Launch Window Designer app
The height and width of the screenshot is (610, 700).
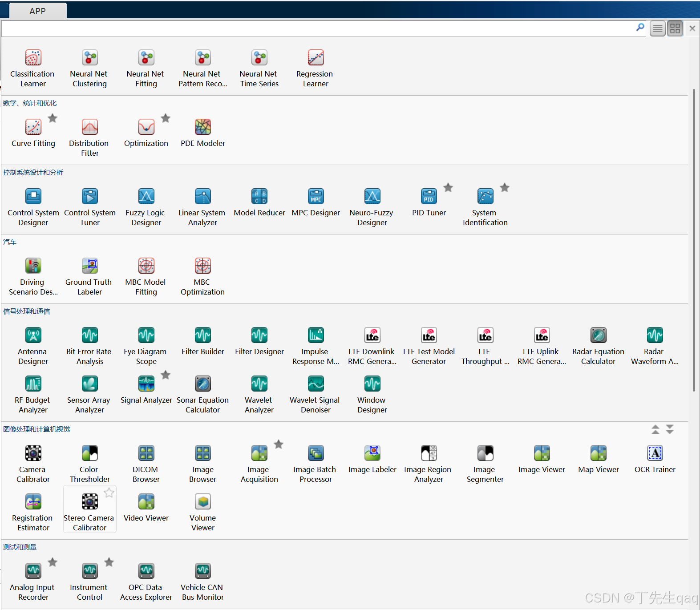(372, 395)
